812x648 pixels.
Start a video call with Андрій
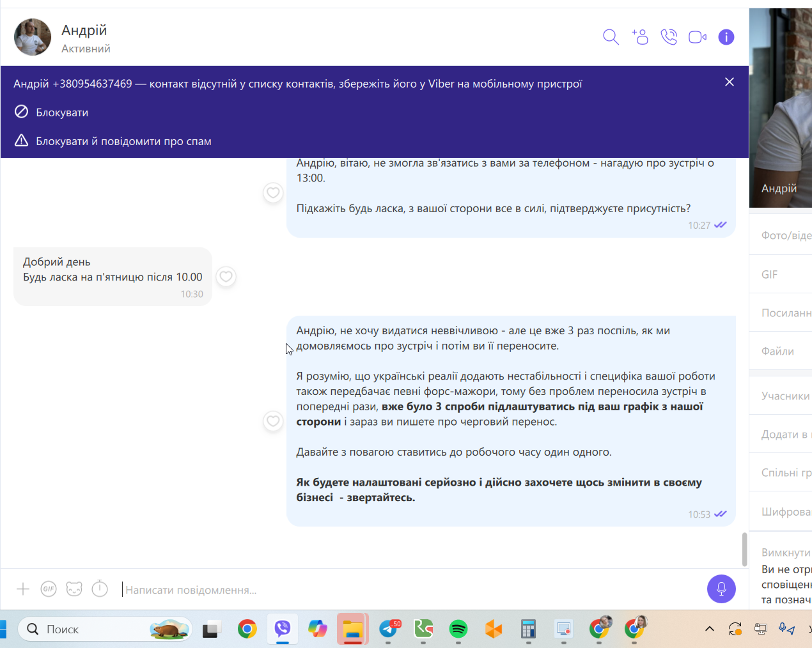[x=698, y=37]
